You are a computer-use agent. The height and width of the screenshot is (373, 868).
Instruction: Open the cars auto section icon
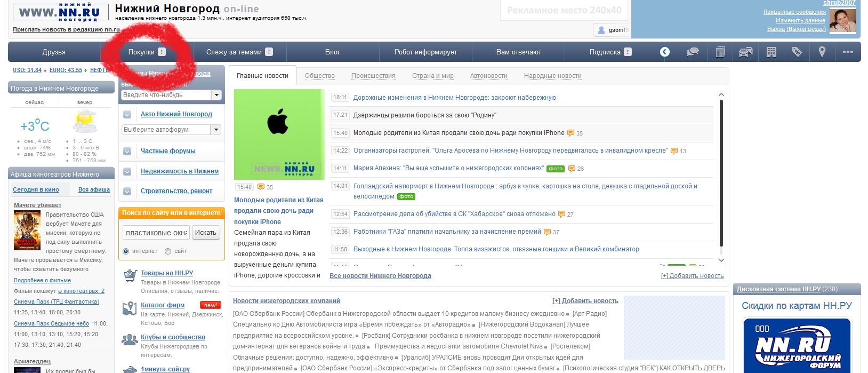point(746,52)
